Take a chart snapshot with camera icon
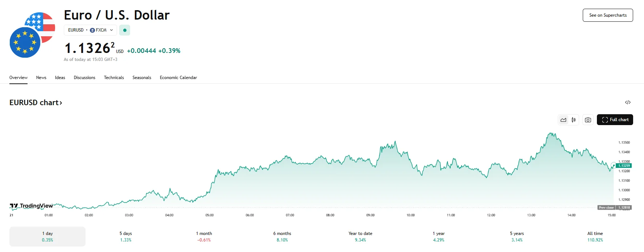Image resolution: width=644 pixels, height=252 pixels. 588,120
